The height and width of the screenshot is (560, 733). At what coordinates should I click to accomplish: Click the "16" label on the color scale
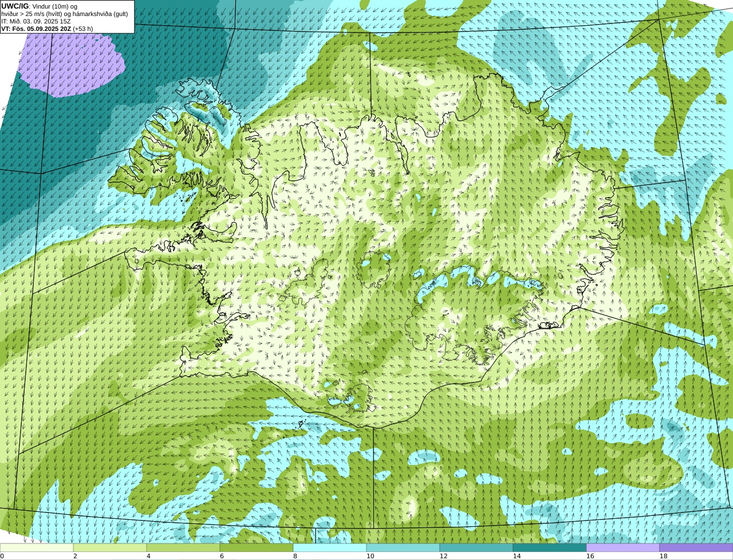(590, 556)
